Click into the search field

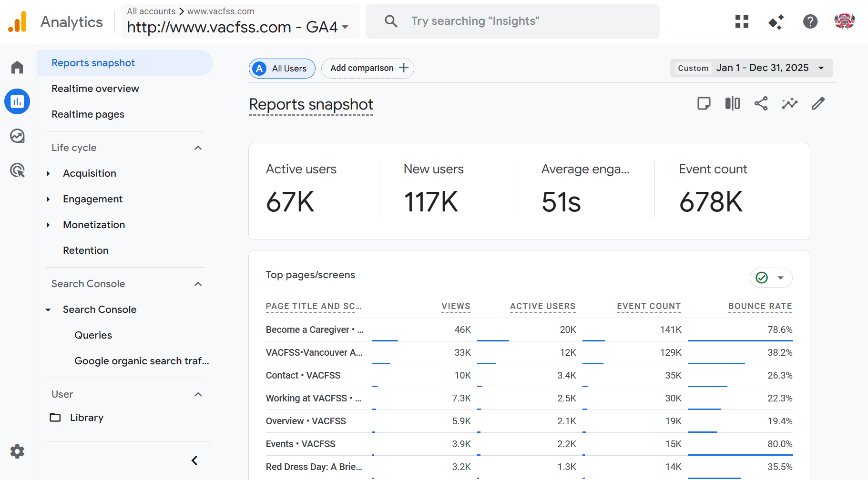pyautogui.click(x=512, y=21)
